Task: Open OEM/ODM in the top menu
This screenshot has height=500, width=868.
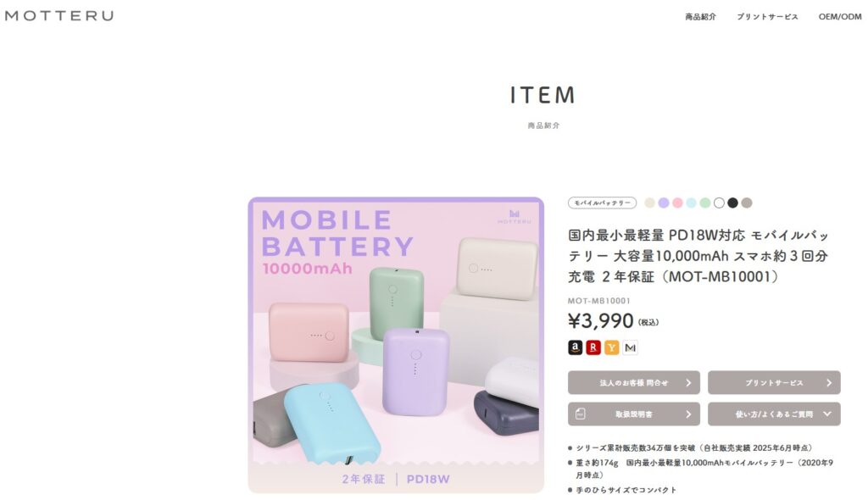Action: 840,17
